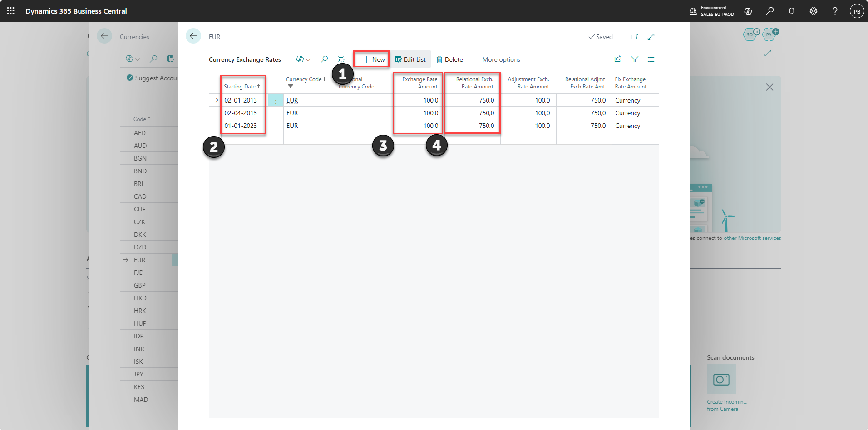Image resolution: width=868 pixels, height=430 pixels.
Task: Select GBP in Currencies list
Action: tap(140, 285)
